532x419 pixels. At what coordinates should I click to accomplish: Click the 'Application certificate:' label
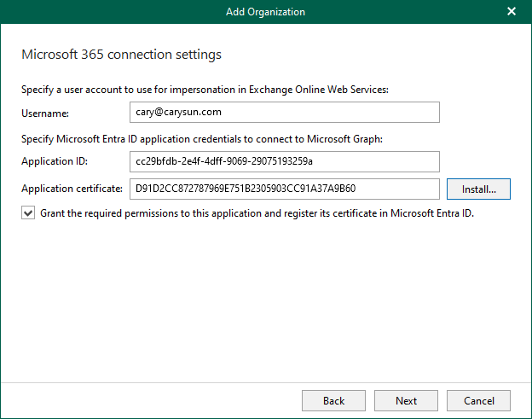[x=72, y=189]
